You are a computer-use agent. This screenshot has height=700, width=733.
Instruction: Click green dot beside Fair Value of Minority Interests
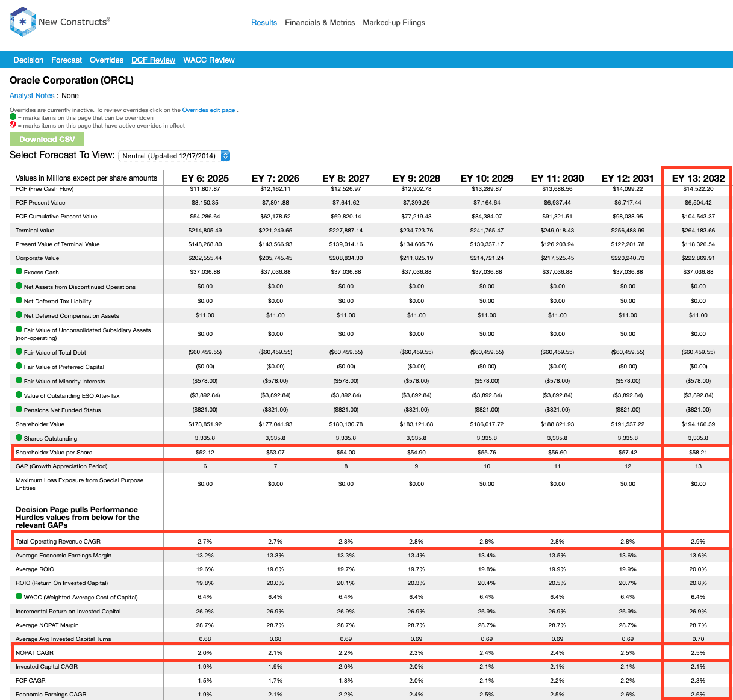[19, 380]
